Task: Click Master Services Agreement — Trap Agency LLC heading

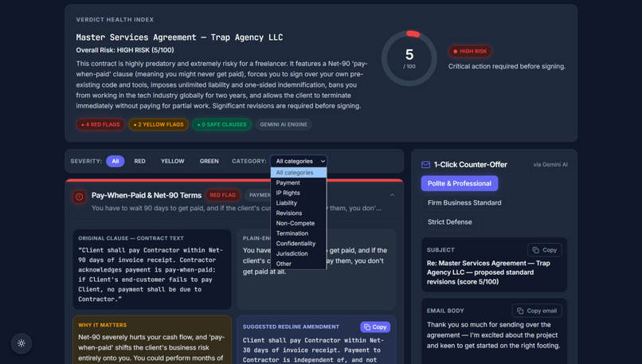Action: 179,37
